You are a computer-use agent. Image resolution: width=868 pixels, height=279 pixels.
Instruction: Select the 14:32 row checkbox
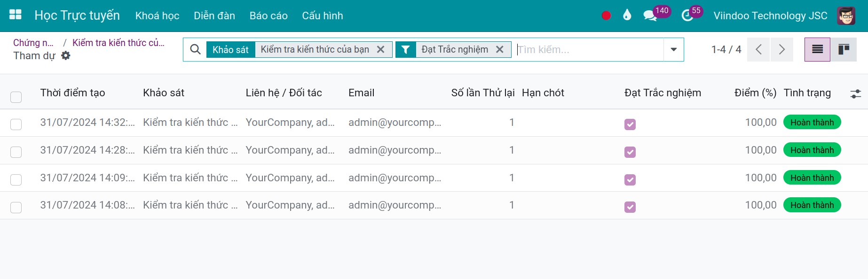16,124
